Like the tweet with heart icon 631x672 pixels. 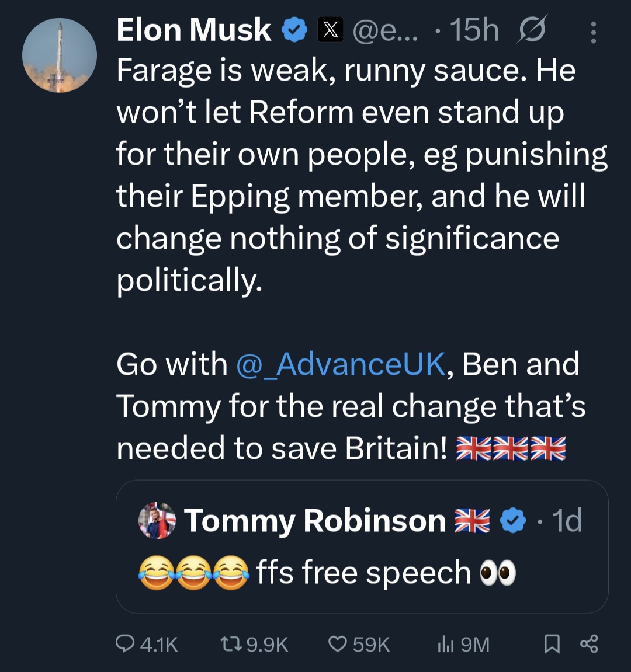pyautogui.click(x=338, y=644)
